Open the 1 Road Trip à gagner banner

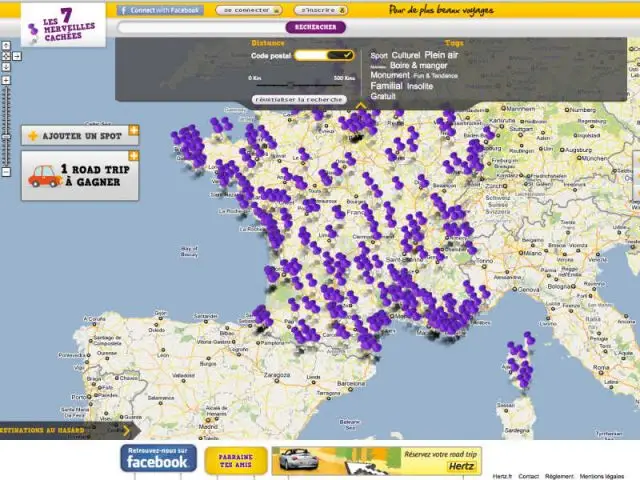click(80, 176)
